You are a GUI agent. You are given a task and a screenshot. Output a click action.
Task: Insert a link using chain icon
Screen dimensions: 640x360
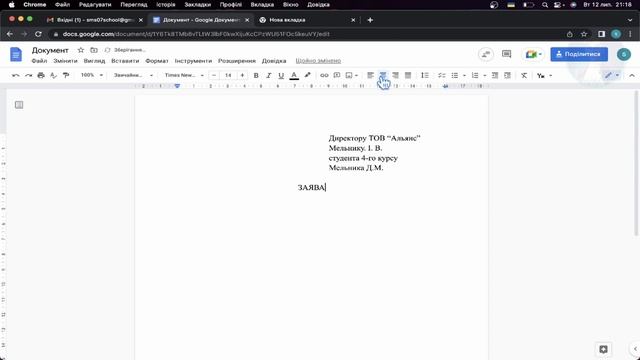pyautogui.click(x=324, y=76)
